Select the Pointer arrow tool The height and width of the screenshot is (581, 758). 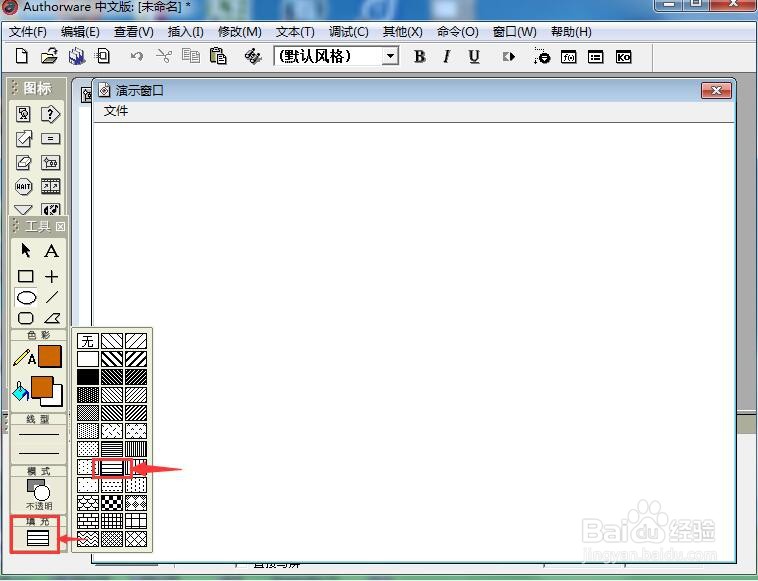coord(25,250)
